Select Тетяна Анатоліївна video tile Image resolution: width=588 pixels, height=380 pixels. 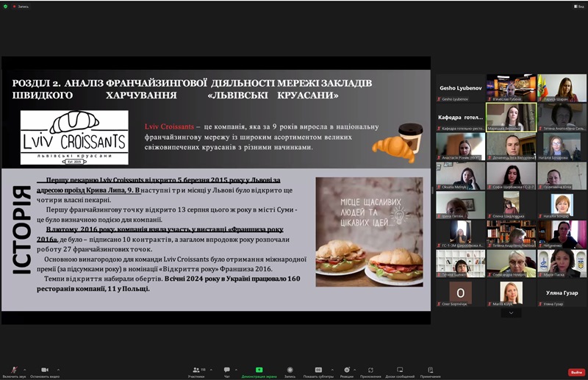[x=562, y=118]
